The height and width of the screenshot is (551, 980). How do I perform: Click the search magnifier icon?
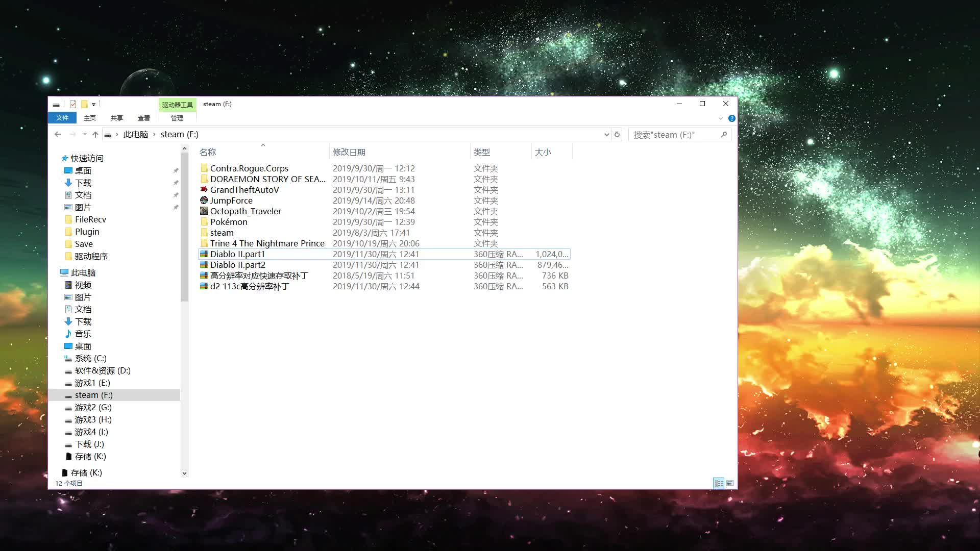point(724,135)
